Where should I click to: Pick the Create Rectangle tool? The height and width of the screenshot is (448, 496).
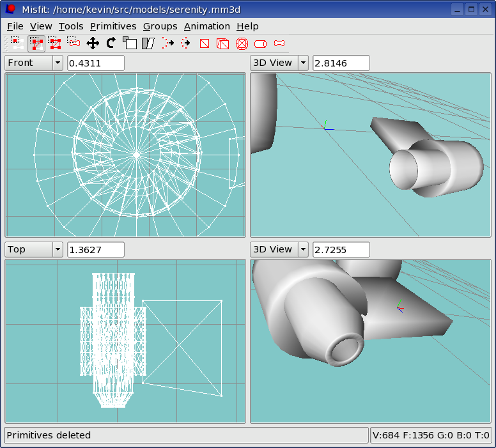tap(205, 43)
